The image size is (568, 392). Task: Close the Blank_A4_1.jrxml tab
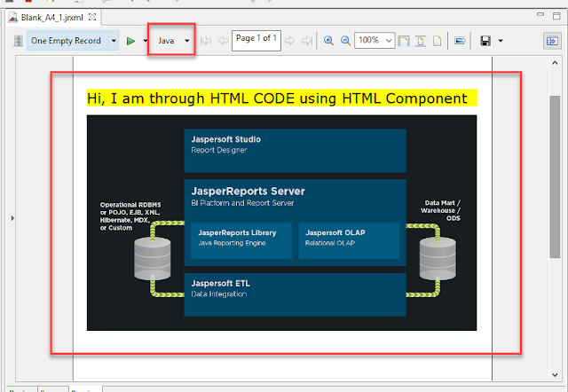click(92, 17)
